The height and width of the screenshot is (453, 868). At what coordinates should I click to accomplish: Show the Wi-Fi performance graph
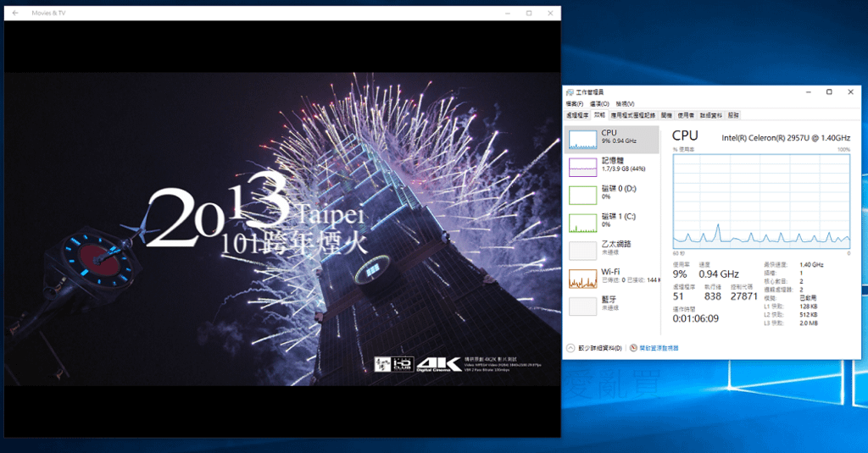612,277
